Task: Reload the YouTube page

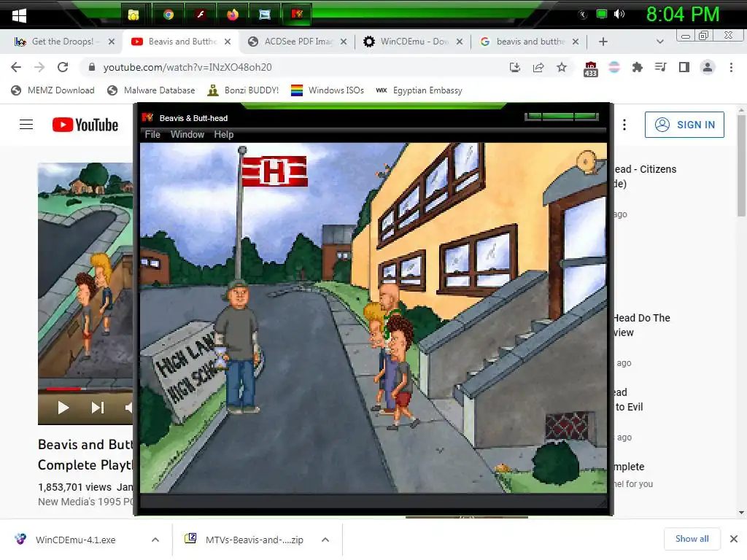Action: point(63,67)
